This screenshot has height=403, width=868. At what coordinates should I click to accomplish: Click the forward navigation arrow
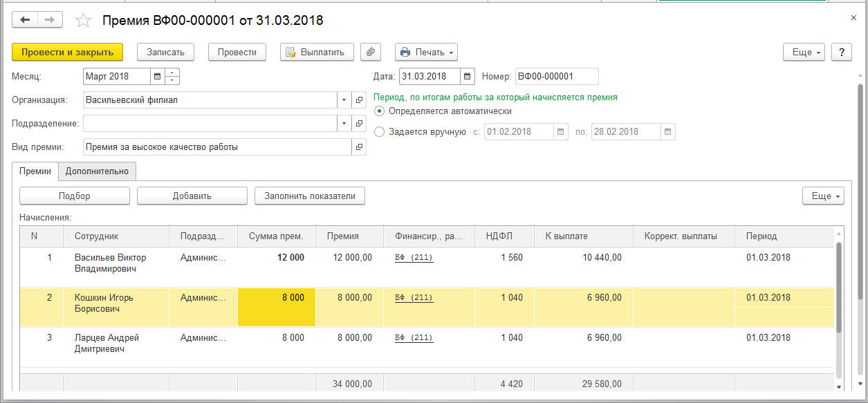(49, 20)
